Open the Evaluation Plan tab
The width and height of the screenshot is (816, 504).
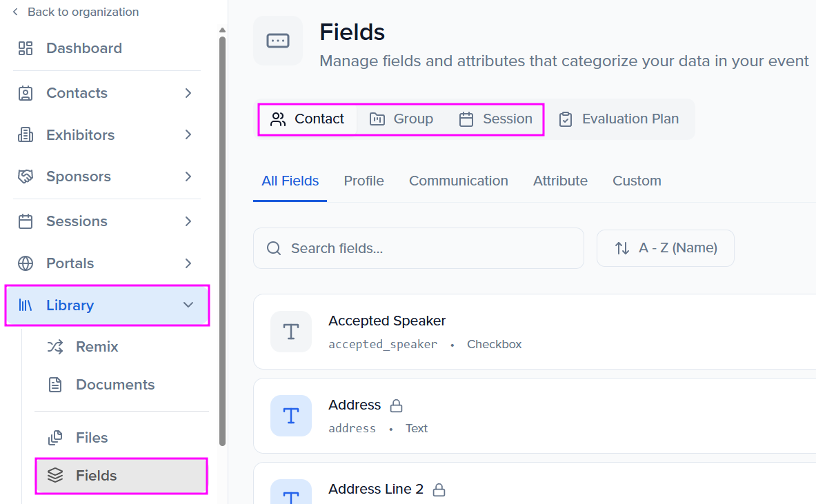click(619, 119)
